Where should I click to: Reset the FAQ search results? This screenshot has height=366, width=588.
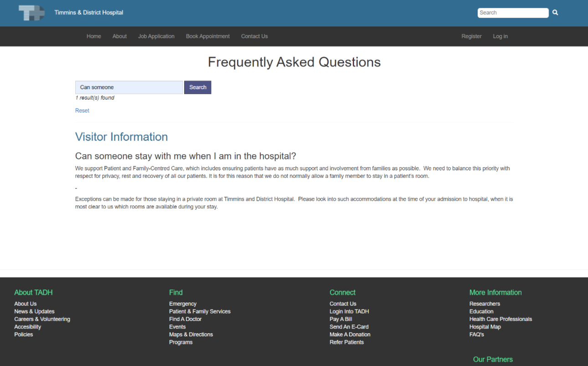[82, 111]
